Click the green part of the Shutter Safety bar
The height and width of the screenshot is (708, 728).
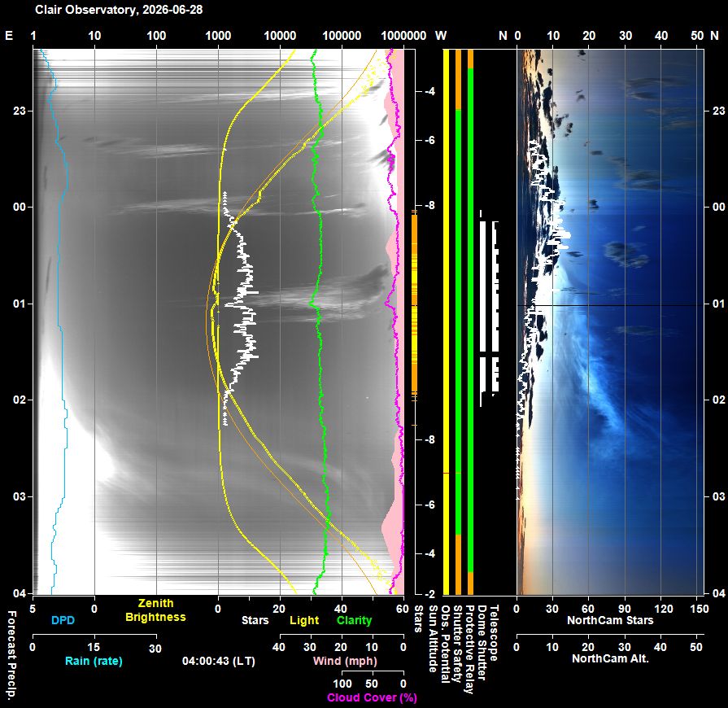[458, 321]
